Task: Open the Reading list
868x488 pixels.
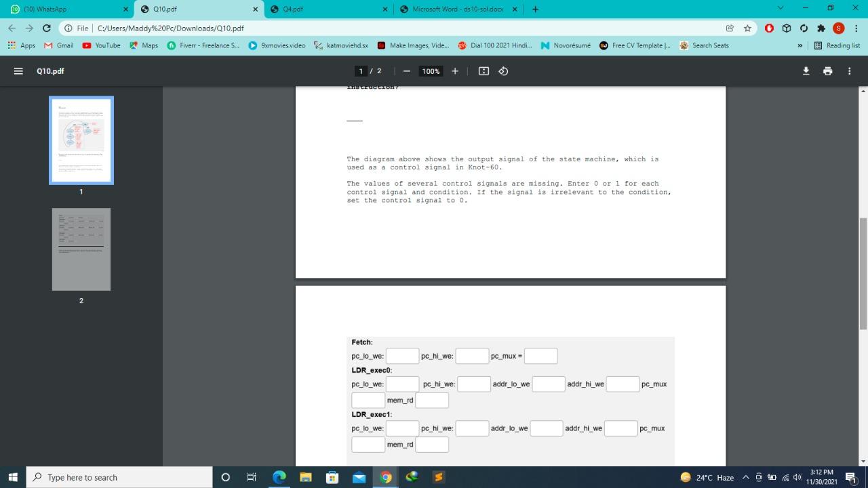Action: point(837,45)
